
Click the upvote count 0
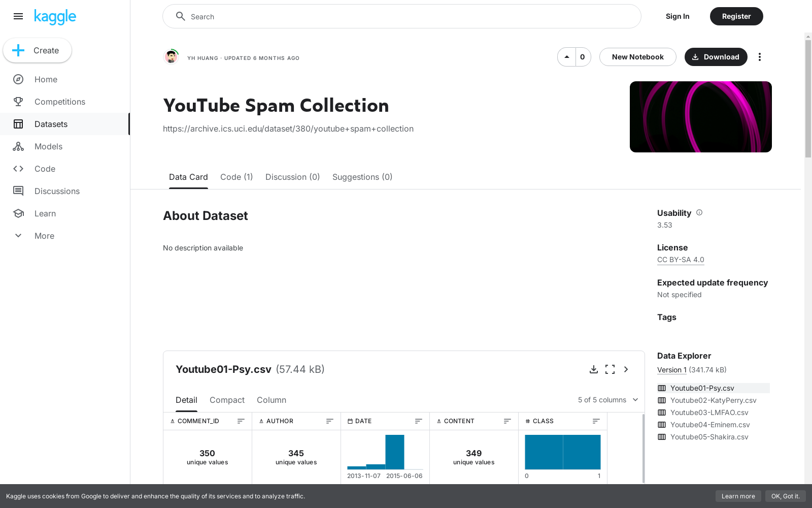point(583,57)
